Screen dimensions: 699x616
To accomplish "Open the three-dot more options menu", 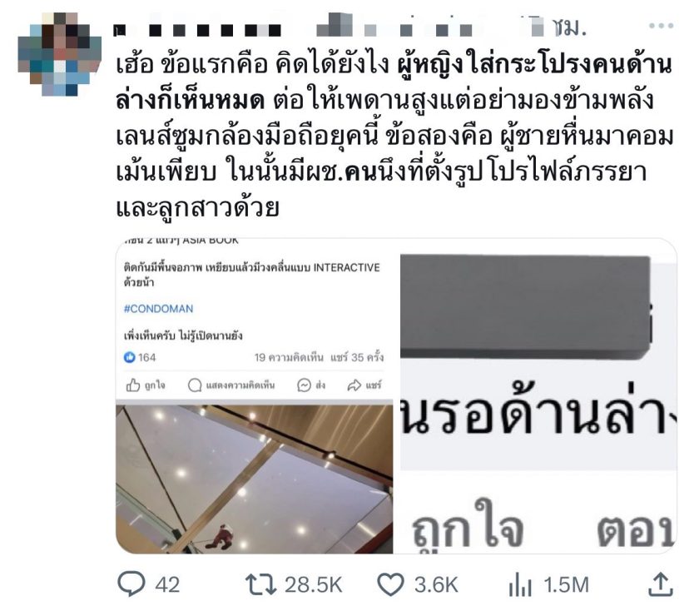I will click(661, 26).
